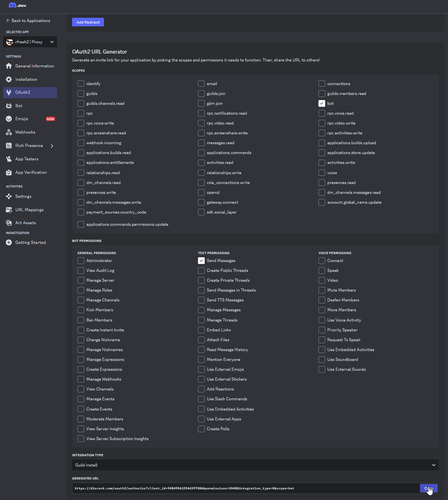
Task: Click the Webhooks sidebar icon
Action: [9, 132]
